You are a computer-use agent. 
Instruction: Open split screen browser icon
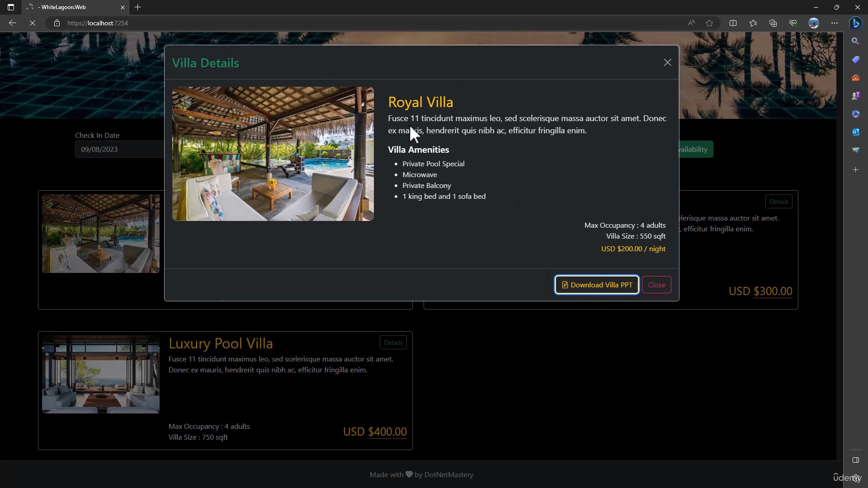tap(733, 23)
